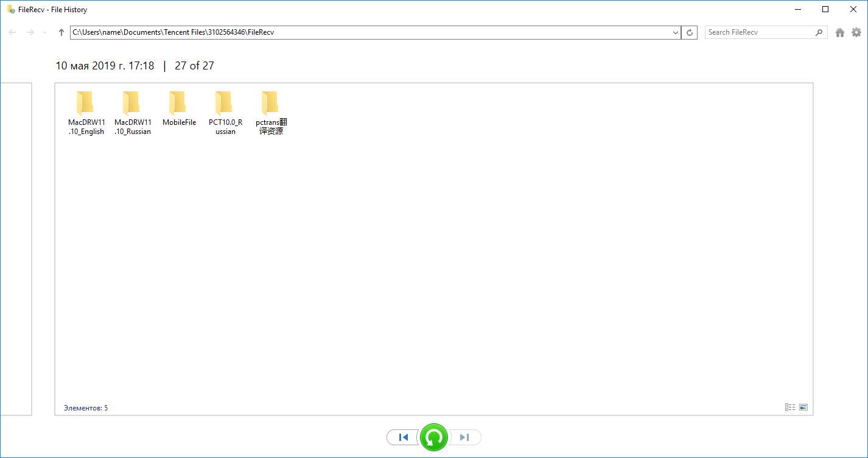Click the forward navigation arrow

coord(30,33)
